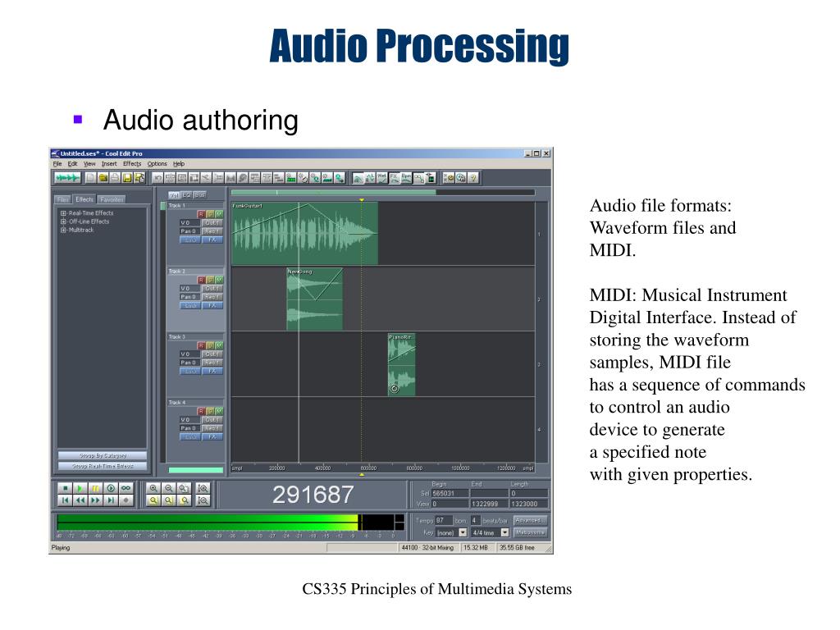Click the Save session disk icon
Image resolution: width=840 pixels, height=630 pixels.
127,178
